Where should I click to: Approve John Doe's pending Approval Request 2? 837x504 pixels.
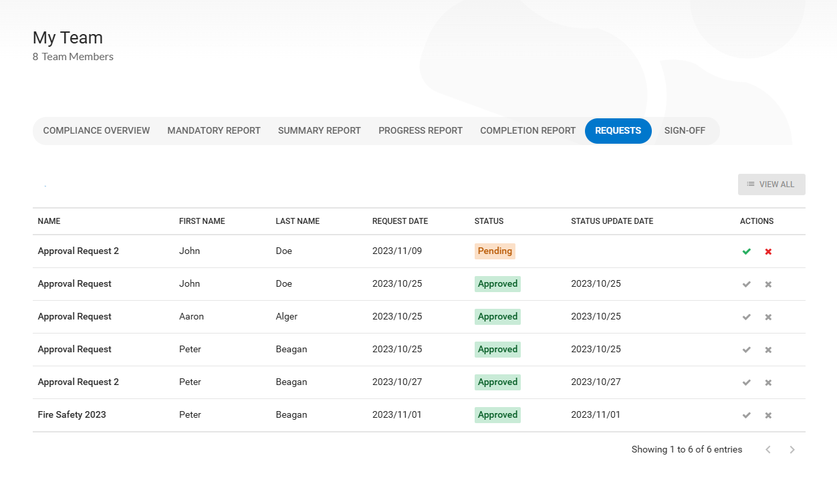747,251
